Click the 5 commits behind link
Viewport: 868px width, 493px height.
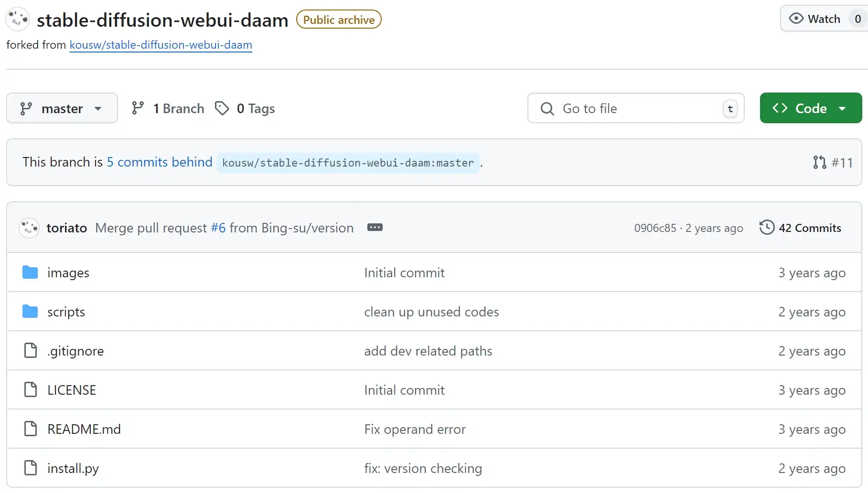pyautogui.click(x=160, y=162)
